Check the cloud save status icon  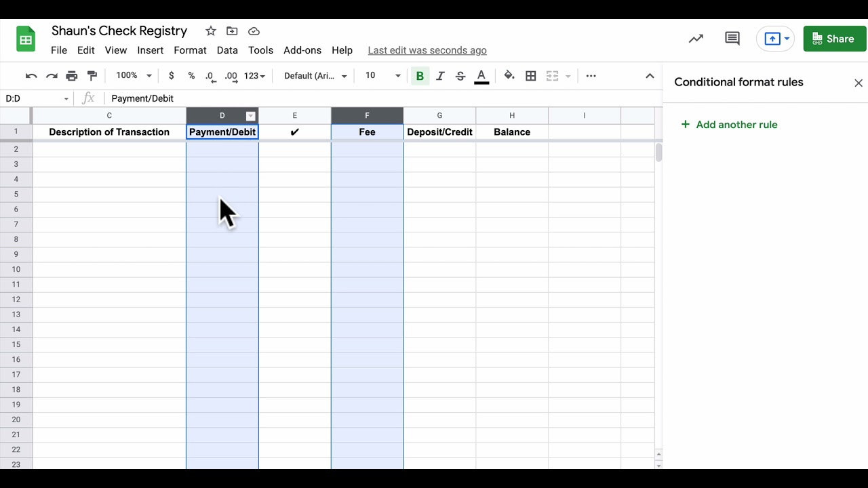[x=254, y=31]
